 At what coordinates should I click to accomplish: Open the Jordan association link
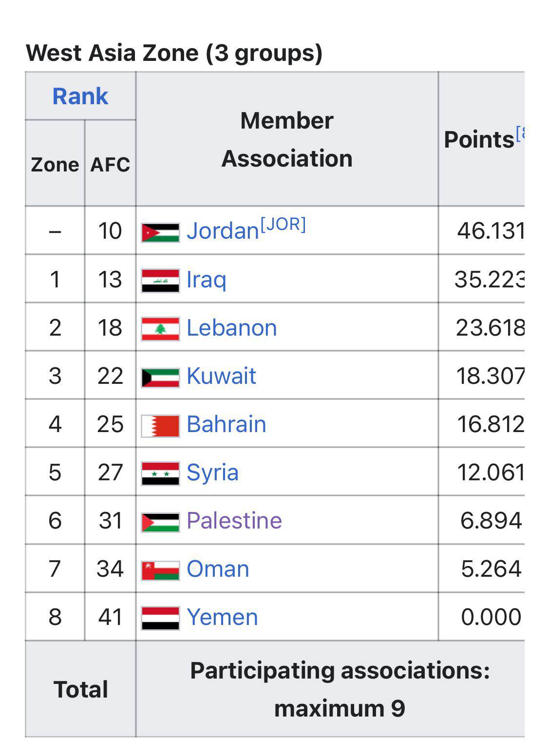point(223,231)
